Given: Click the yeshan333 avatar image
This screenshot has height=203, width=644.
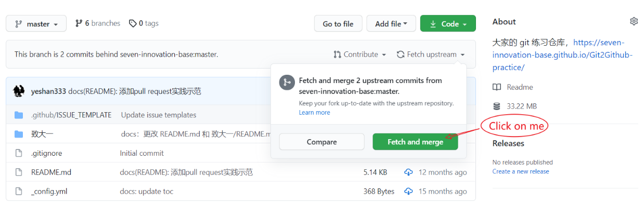Looking at the screenshot, I should [19, 91].
